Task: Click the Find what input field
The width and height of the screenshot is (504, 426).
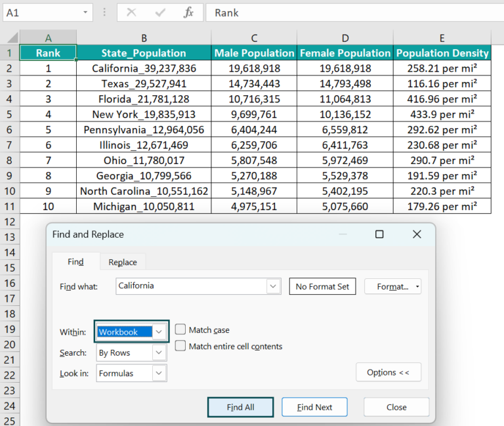Action: 190,286
